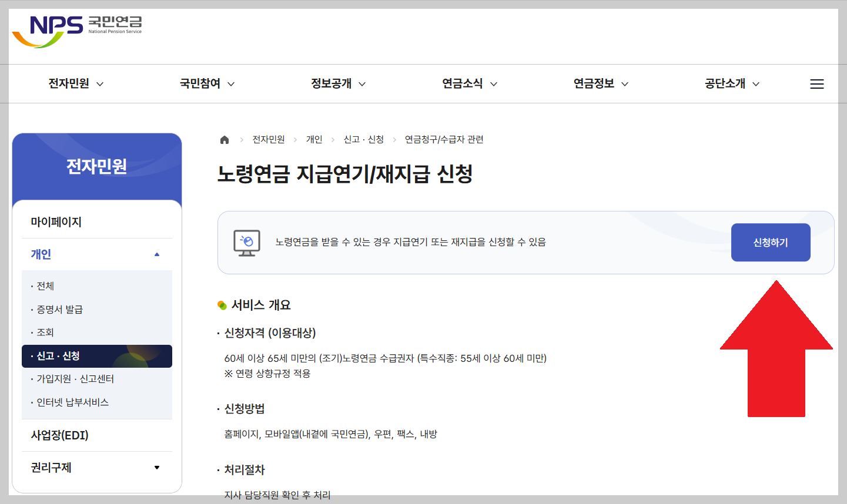Open the 연금정보 dropdown menu
The image size is (847, 504).
coord(595,83)
